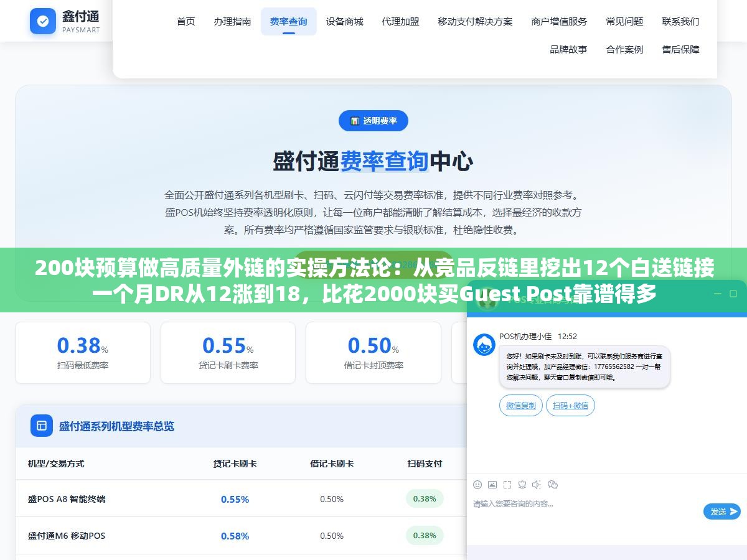
Task: Click the POS机办理小佳 agent avatar
Action: click(484, 345)
